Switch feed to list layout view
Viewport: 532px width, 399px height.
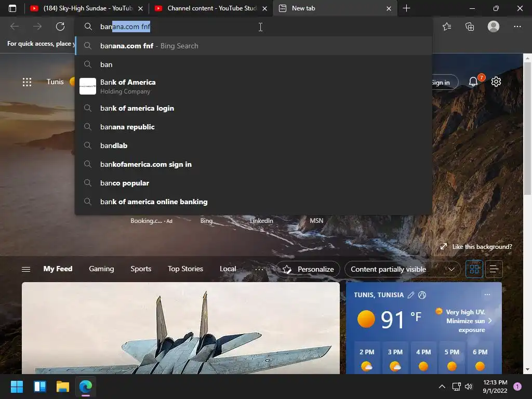coord(494,269)
